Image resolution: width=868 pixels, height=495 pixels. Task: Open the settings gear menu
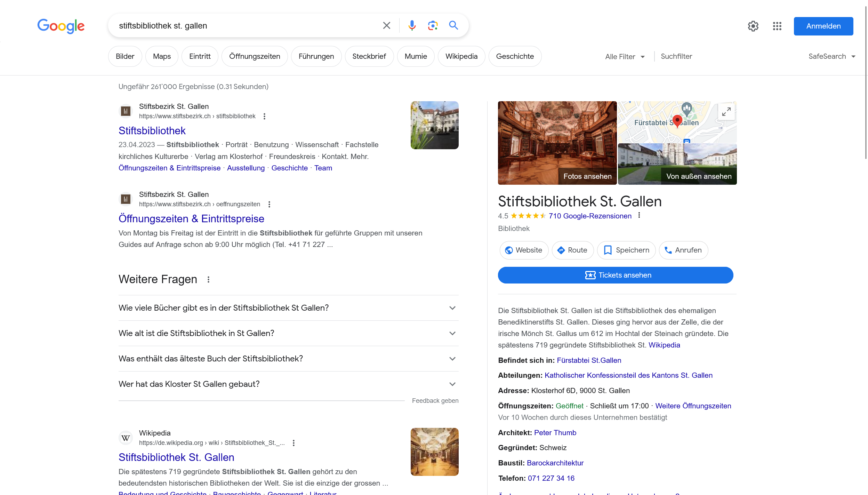[x=753, y=26]
